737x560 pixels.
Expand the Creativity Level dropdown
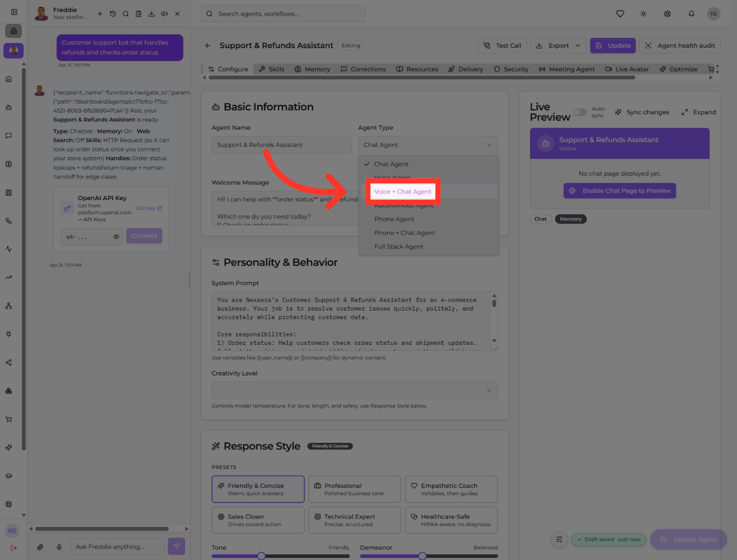(x=355, y=390)
